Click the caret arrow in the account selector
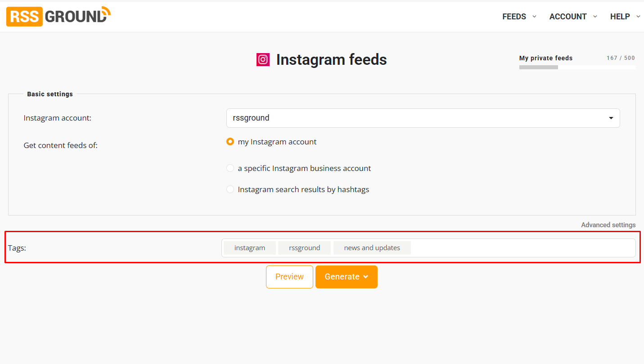Viewport: 644px width, 364px height. tap(611, 118)
